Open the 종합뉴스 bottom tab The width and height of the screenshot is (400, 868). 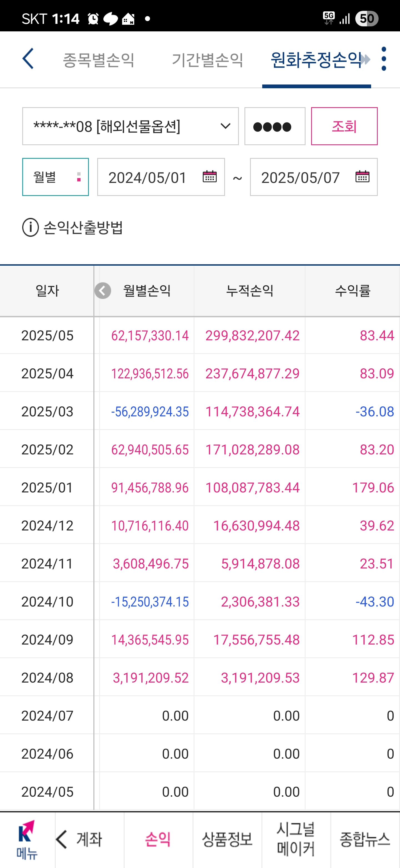click(x=365, y=839)
